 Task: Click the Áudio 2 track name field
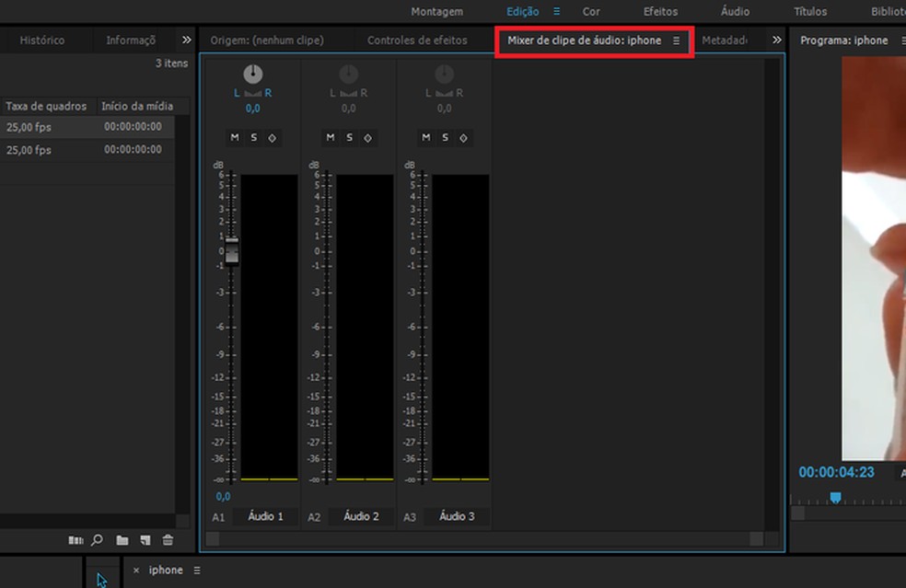[362, 516]
